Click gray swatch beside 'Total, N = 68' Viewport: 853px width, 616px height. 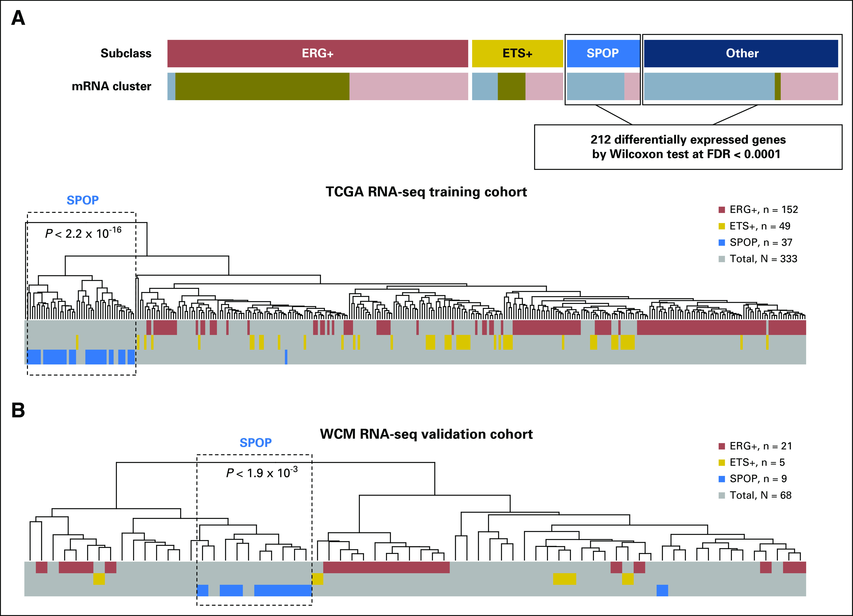pyautogui.click(x=722, y=495)
